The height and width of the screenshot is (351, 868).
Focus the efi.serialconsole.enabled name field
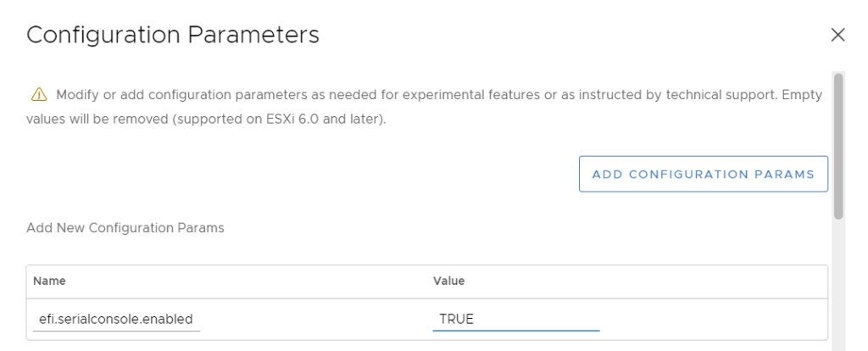coord(116,320)
